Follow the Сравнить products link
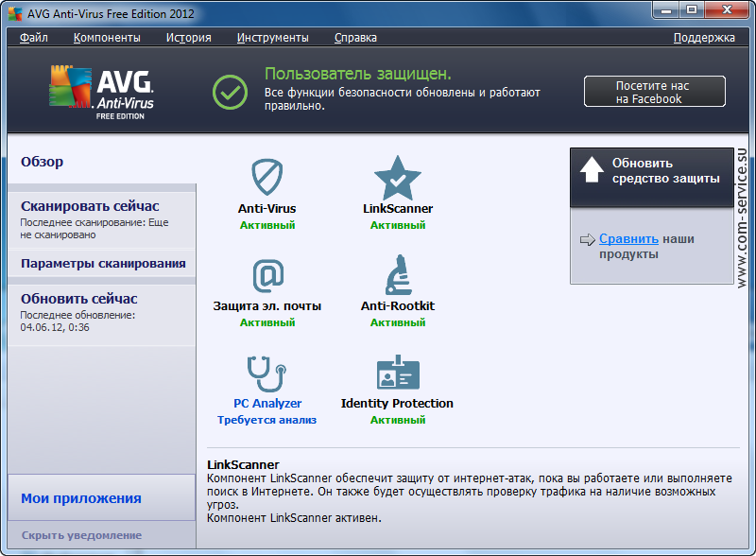 628,239
